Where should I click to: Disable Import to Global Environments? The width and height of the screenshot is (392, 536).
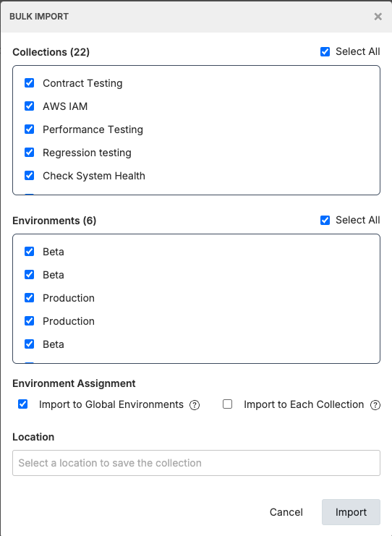[23, 404]
